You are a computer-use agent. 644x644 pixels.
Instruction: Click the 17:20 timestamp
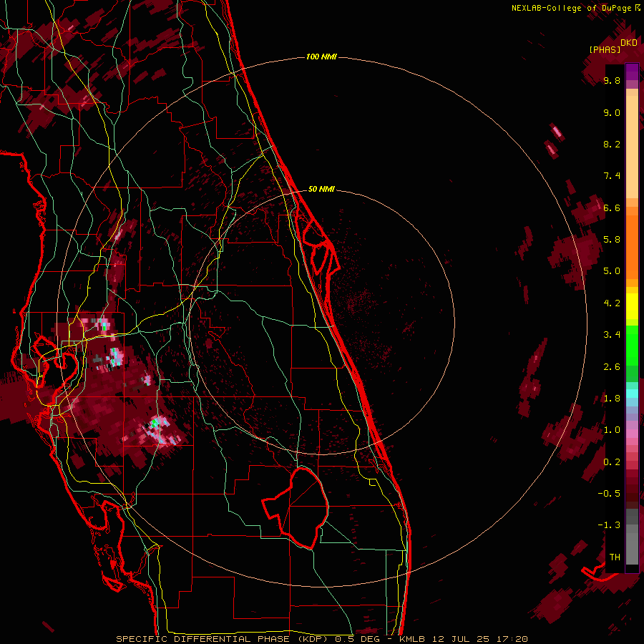tap(513, 639)
